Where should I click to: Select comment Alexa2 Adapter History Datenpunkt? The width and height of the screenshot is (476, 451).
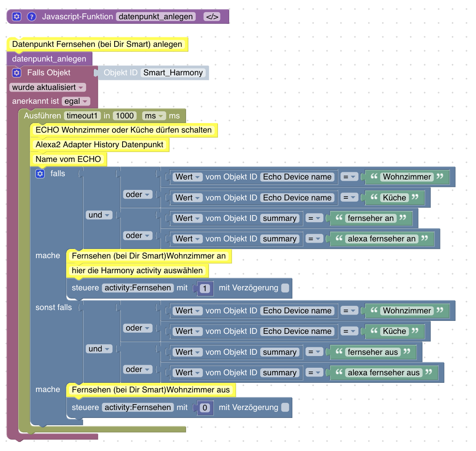coord(100,145)
